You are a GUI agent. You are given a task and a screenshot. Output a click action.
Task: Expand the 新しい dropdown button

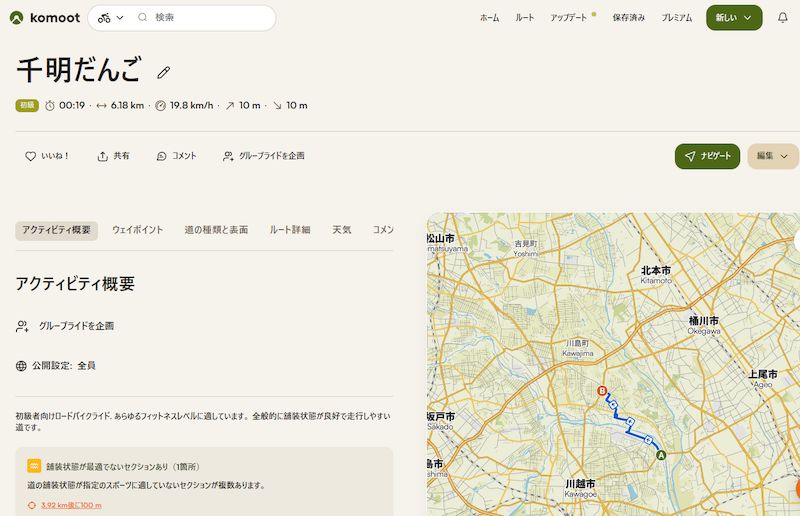(734, 18)
